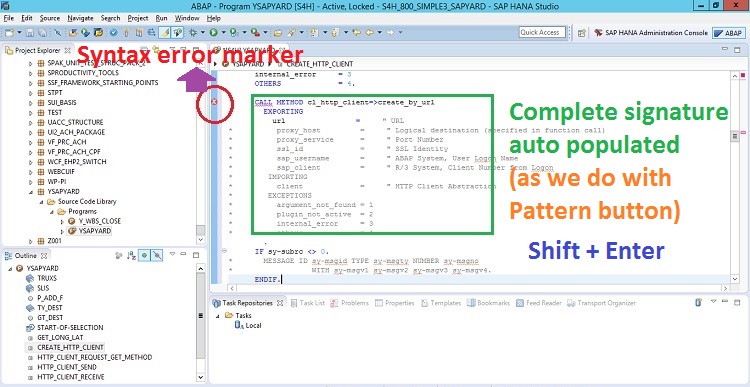Toggle the highlighted pencil toolbar button
Viewport: 750px width, 387px height.
click(x=164, y=33)
